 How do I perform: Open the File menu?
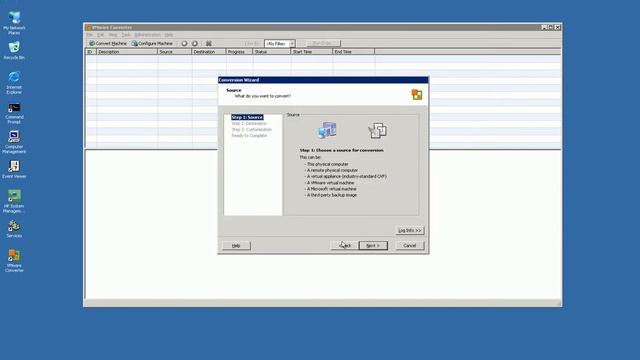pos(89,35)
